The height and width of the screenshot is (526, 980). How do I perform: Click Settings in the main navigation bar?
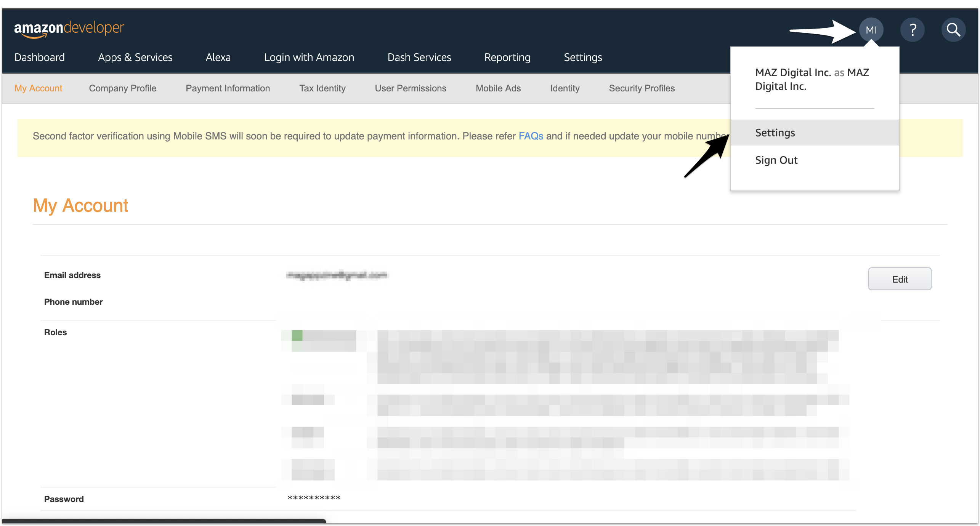point(583,57)
